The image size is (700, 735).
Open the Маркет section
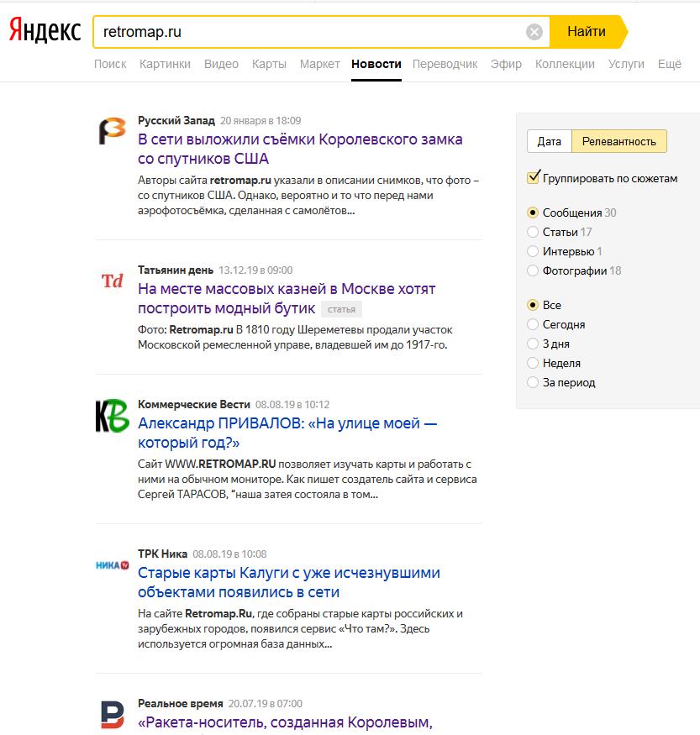click(319, 64)
